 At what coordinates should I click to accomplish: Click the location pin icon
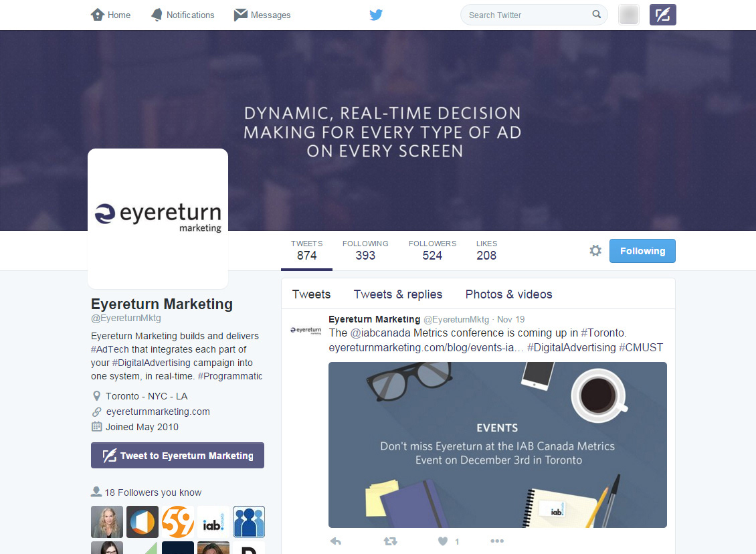96,396
